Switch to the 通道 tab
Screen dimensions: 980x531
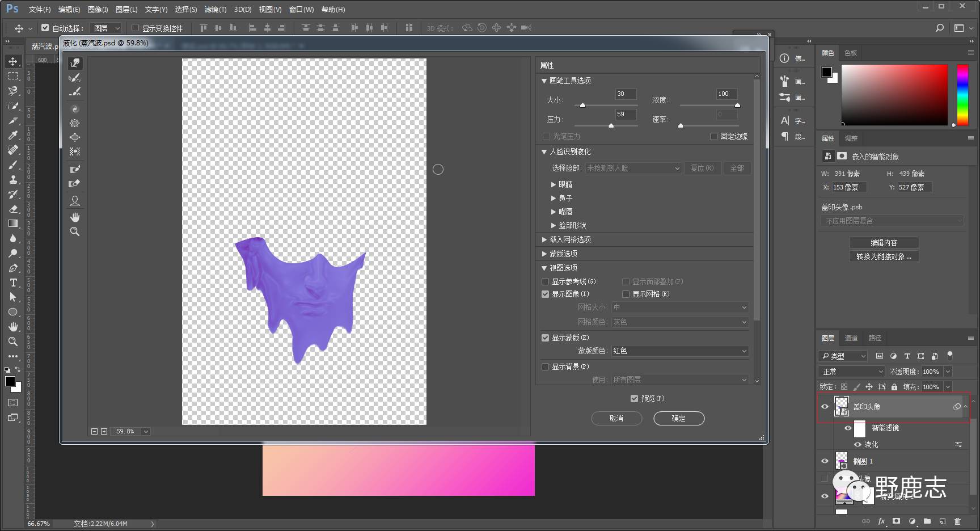(x=851, y=338)
